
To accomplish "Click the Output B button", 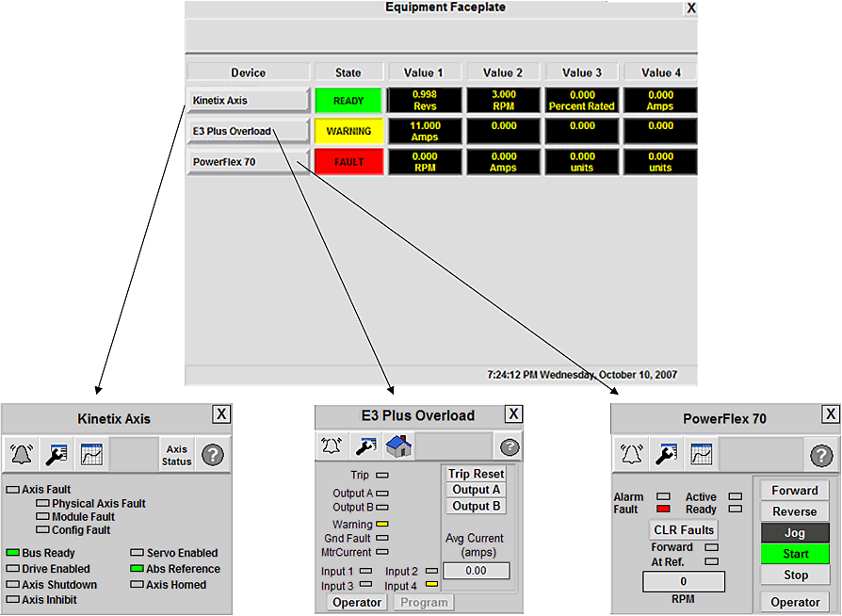I will click(x=477, y=506).
